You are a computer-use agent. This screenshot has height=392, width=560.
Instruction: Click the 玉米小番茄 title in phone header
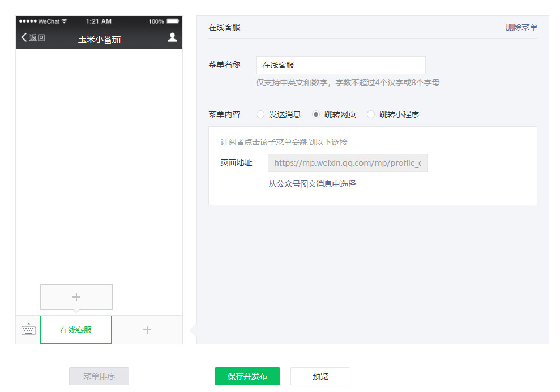pyautogui.click(x=99, y=39)
